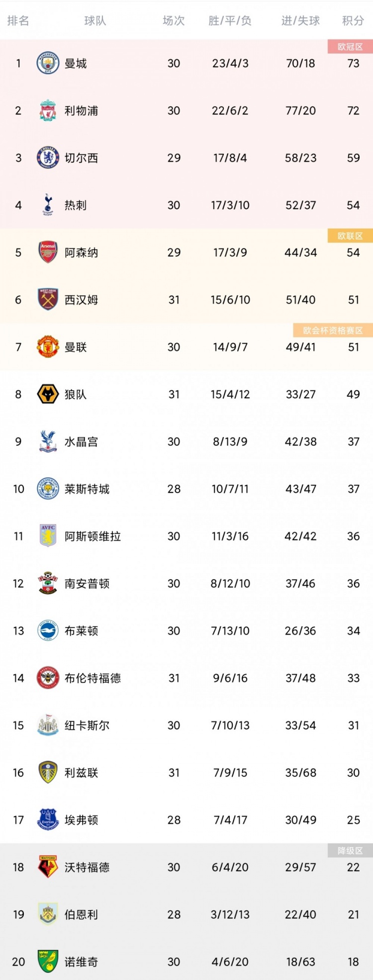Click the Norwich City canary crest
The width and height of the screenshot is (373, 980).
click(48, 961)
